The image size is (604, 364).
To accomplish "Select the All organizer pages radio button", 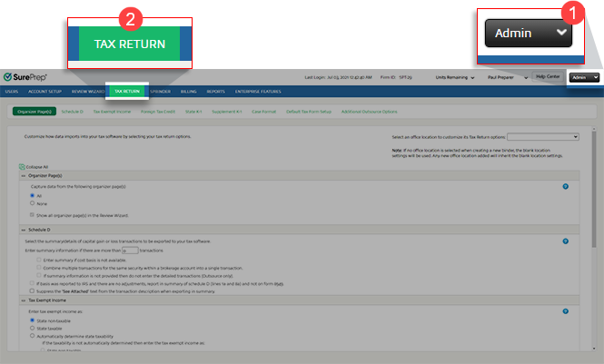I will click(33, 195).
